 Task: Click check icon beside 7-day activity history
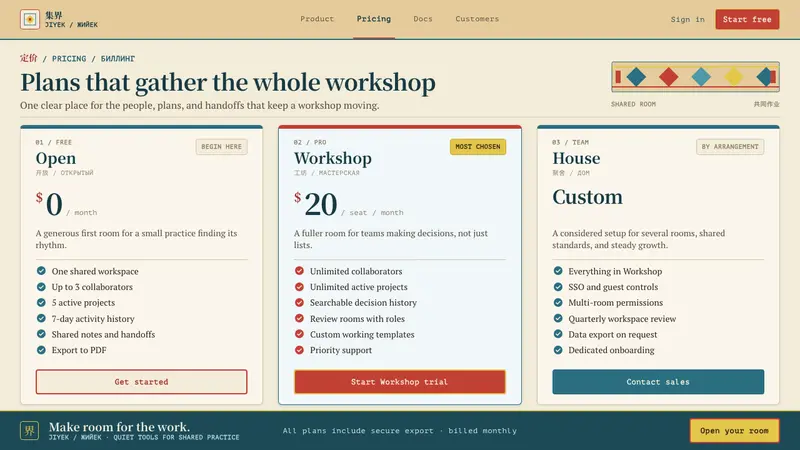[41, 318]
